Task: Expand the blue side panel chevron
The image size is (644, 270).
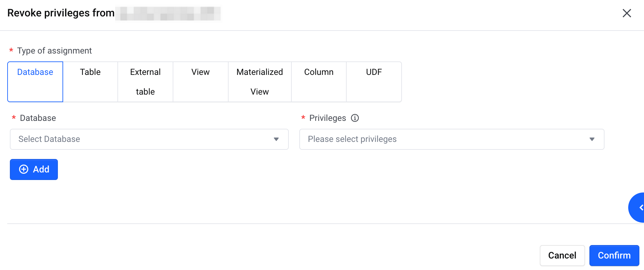Action: 637,208
